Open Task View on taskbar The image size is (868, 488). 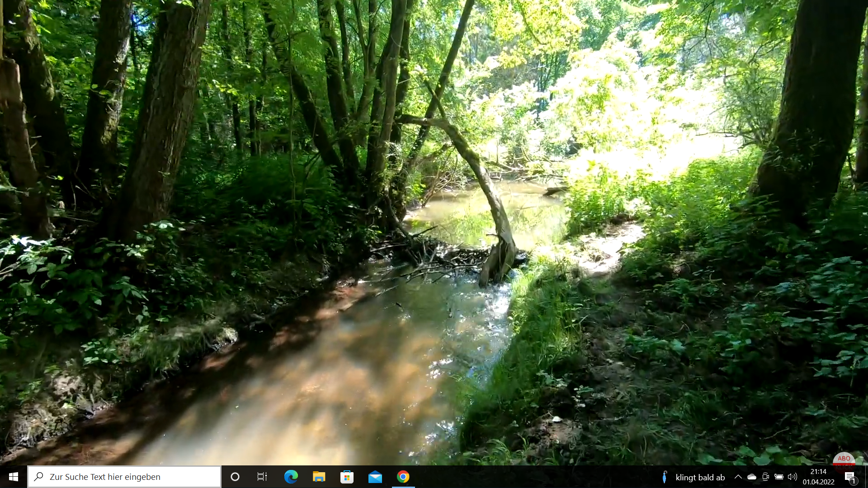click(262, 477)
